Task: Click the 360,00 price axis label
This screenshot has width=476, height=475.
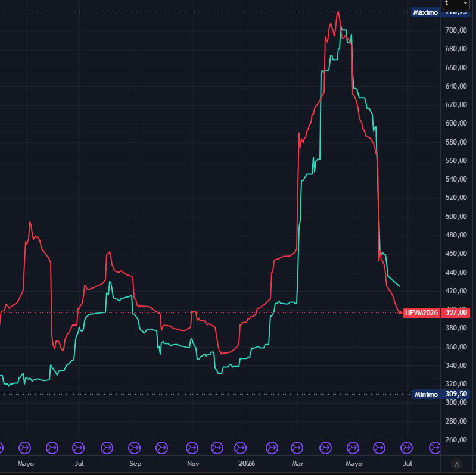Action: point(456,346)
